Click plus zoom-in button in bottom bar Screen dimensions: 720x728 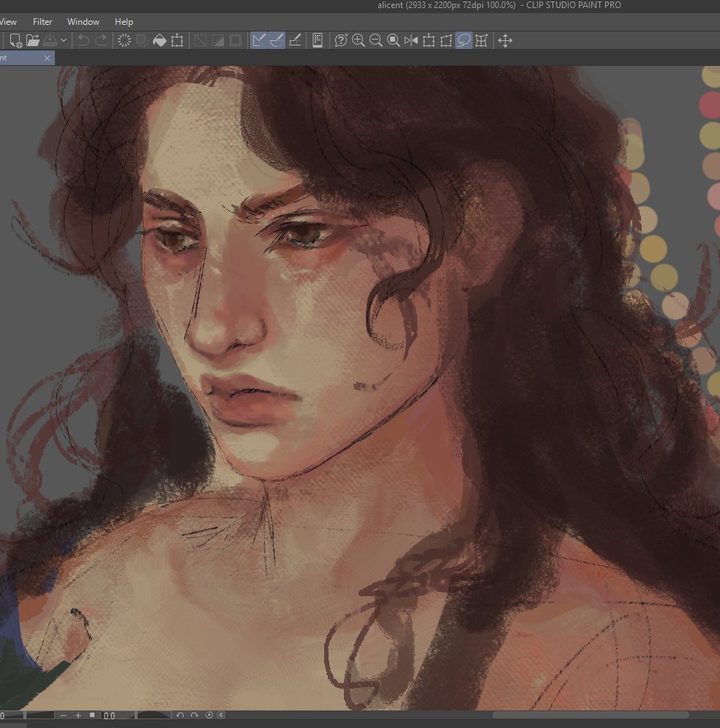click(78, 716)
